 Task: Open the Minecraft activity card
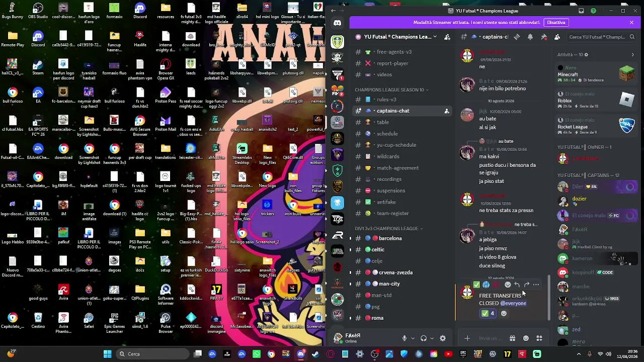[x=596, y=73]
